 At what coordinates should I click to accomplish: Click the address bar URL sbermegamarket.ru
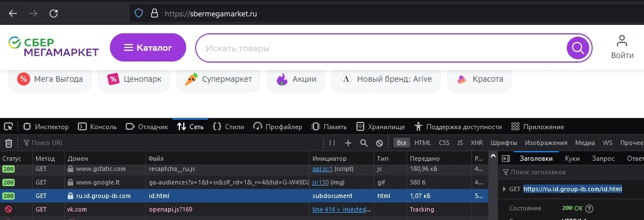tap(211, 14)
